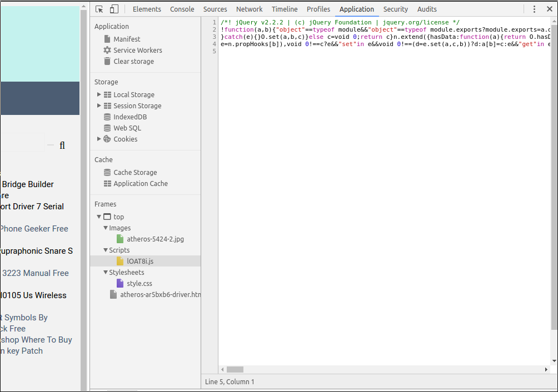Click the green atheros-5424-2.jpg image icon

[x=120, y=239]
